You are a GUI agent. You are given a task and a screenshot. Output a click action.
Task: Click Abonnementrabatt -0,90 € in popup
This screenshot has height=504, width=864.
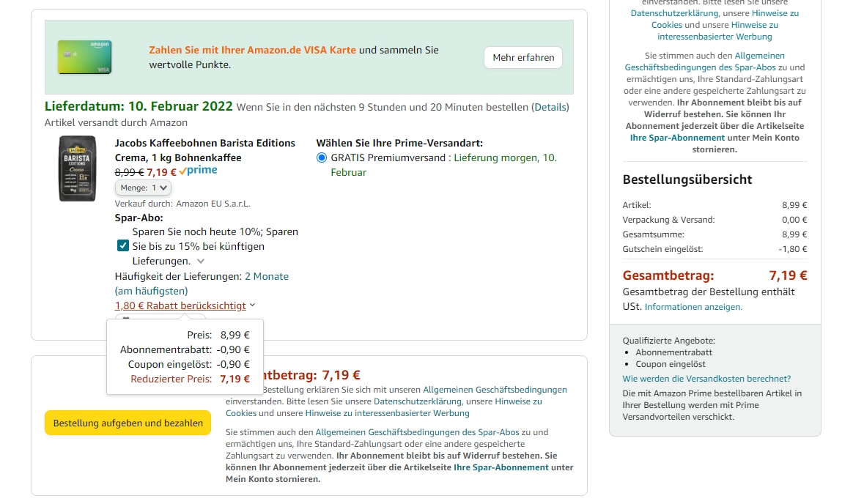pos(232,349)
